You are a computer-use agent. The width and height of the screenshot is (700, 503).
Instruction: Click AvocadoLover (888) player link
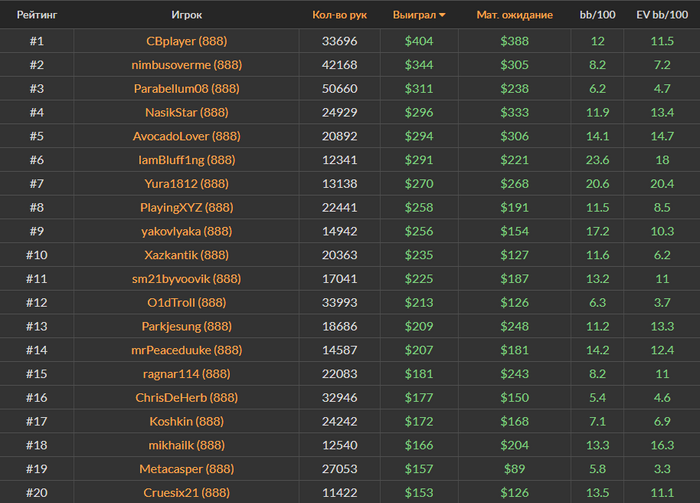(187, 136)
